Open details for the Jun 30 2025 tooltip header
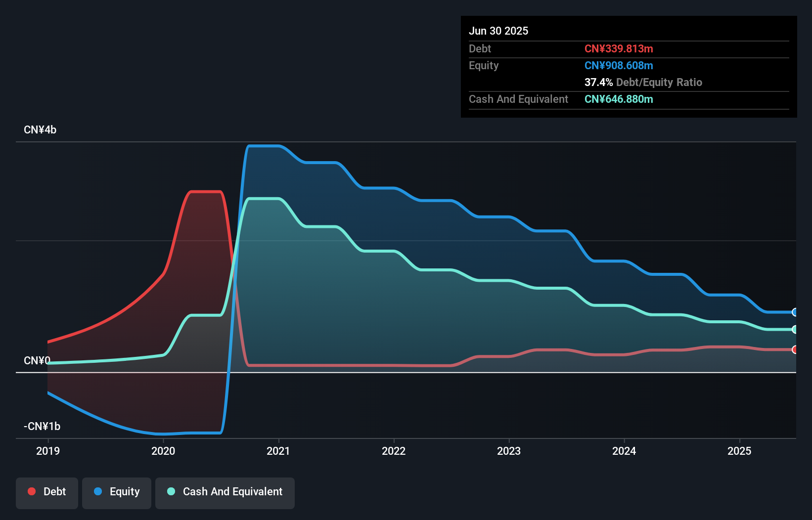Screen dimensions: 812x520 498,31
